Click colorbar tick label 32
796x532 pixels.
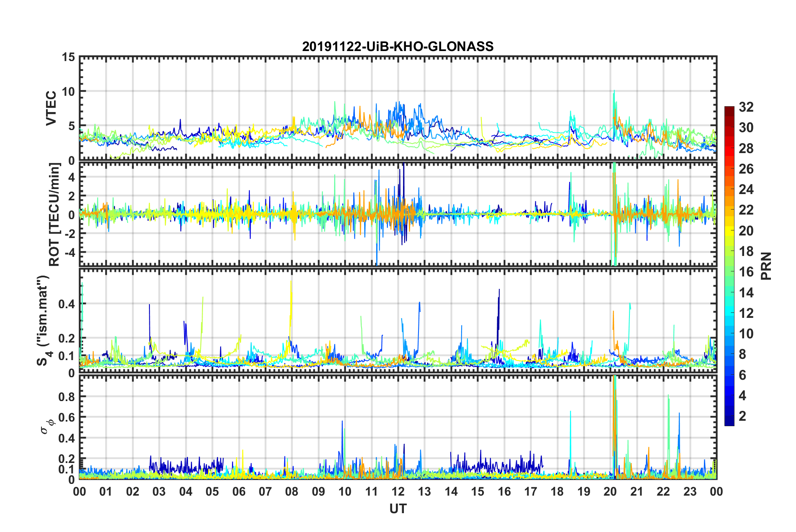point(746,107)
